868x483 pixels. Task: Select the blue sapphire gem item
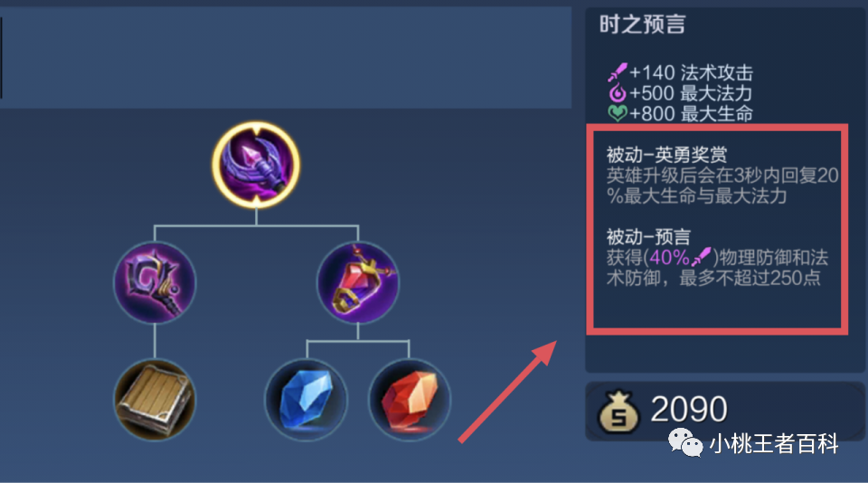(307, 400)
